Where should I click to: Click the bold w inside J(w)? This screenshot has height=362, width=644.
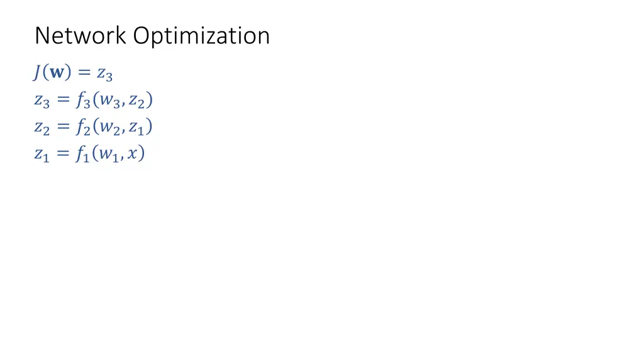[x=56, y=74]
